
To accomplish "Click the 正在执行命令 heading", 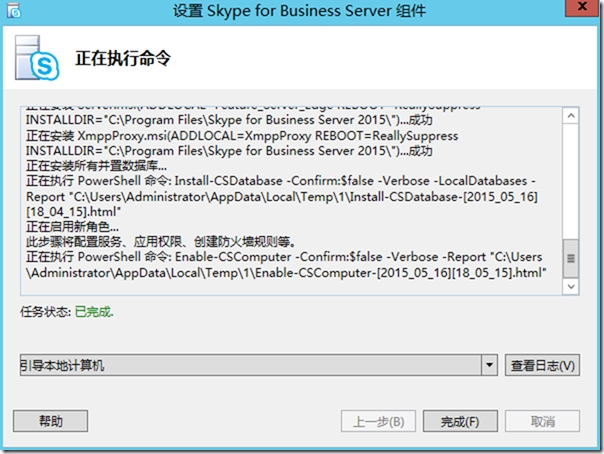I will (x=123, y=59).
